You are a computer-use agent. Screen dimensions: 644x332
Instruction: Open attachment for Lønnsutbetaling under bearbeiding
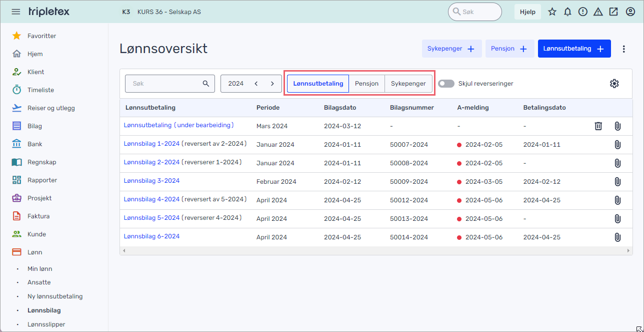(617, 126)
